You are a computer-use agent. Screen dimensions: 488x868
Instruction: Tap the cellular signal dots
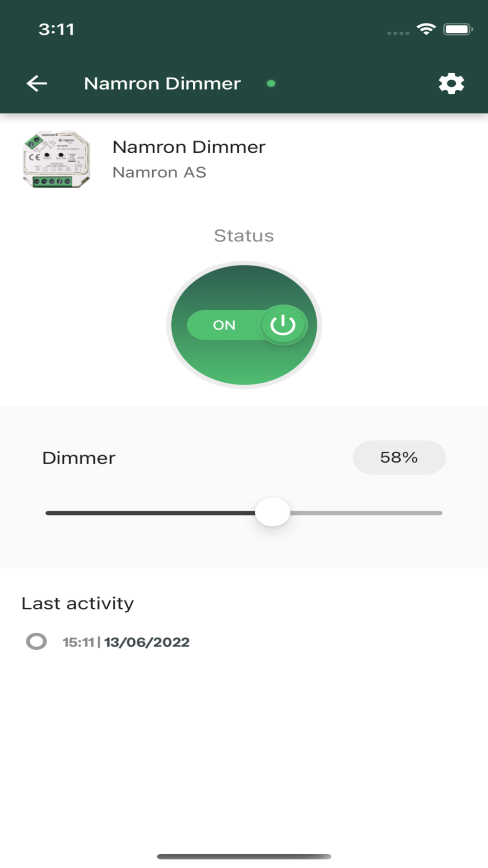pos(398,33)
